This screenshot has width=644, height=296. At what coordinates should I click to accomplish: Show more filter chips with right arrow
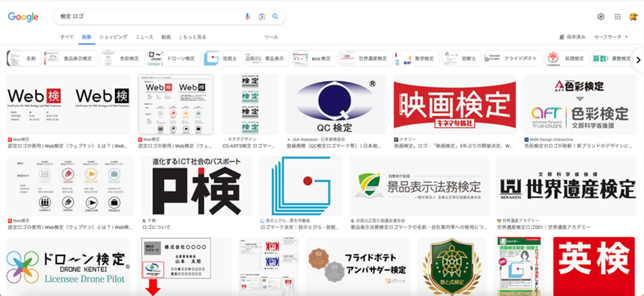pos(638,60)
